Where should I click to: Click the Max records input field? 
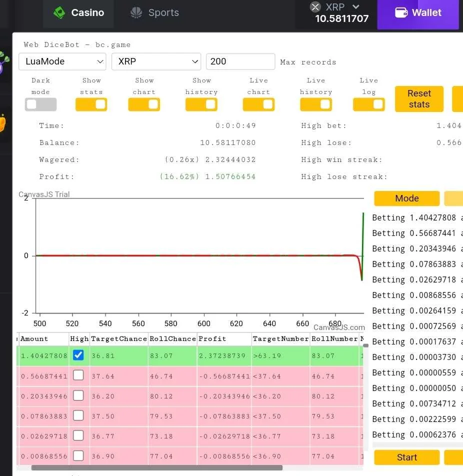(x=240, y=61)
